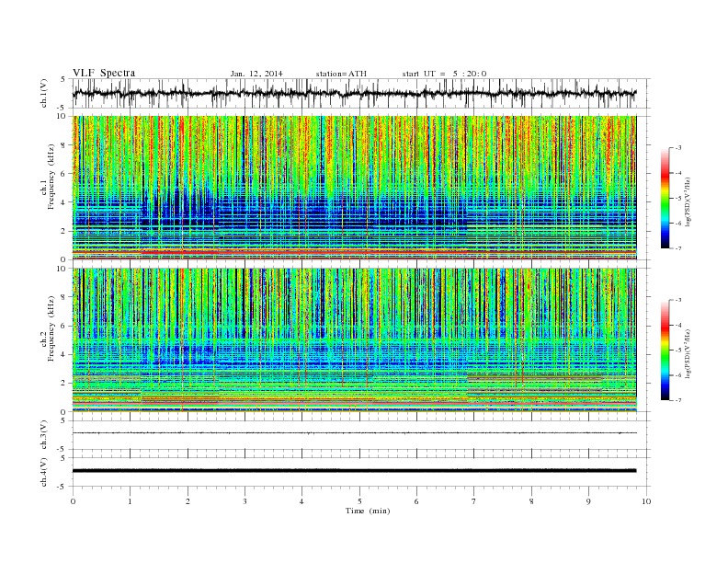Screen dimensions: 728x563
Task: Click the "-7" tick on ch.1 color bar
Action: (x=678, y=248)
